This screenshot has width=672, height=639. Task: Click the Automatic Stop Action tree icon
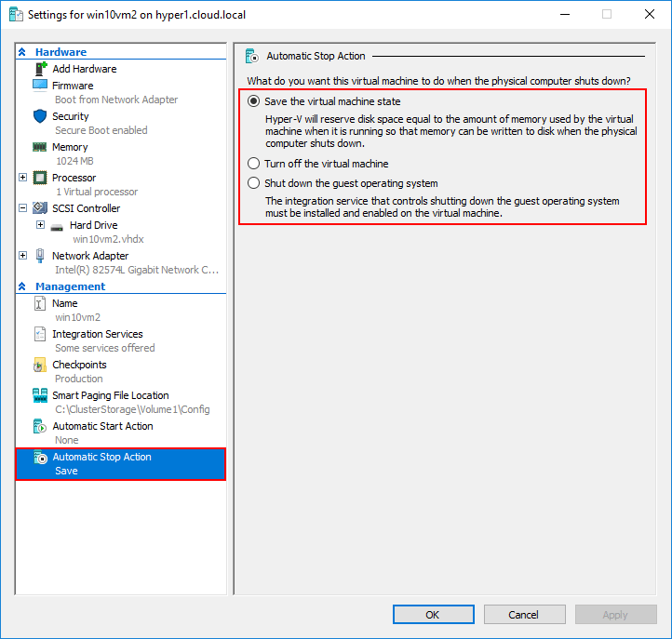tap(40, 457)
